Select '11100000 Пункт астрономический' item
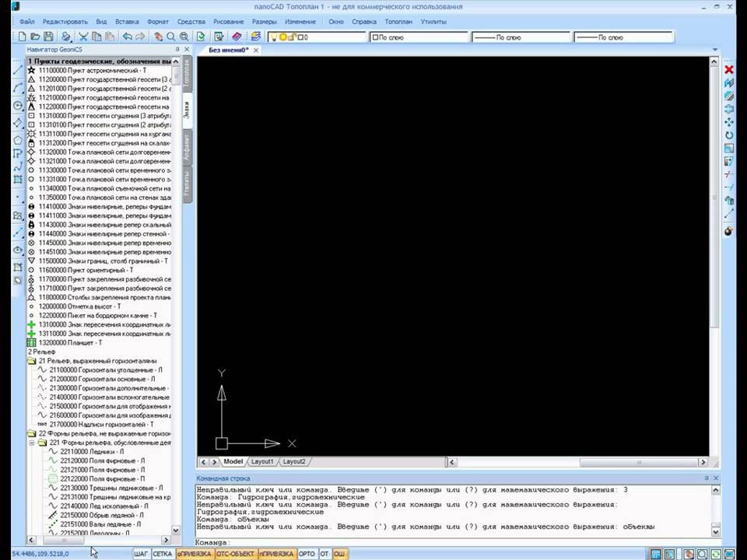Image resolution: width=747 pixels, height=560 pixels. coord(93,71)
